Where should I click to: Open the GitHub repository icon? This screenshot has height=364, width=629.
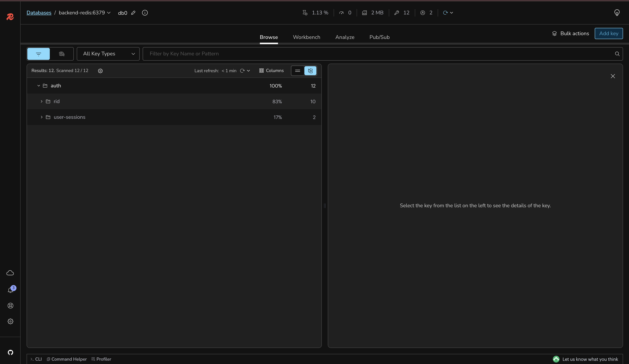[x=10, y=352]
